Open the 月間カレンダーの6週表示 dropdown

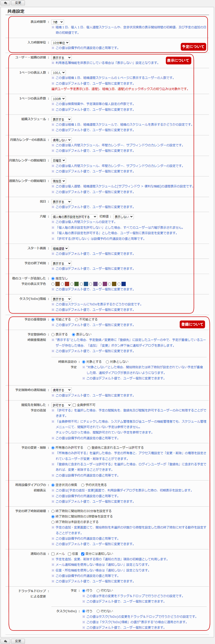(x=61, y=140)
